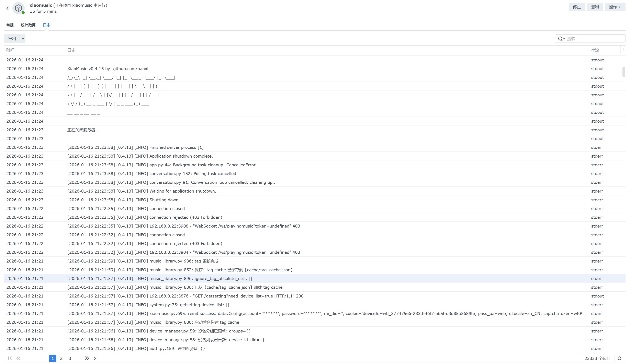
Task: Click the log list vertical scrollbar
Action: [623, 72]
